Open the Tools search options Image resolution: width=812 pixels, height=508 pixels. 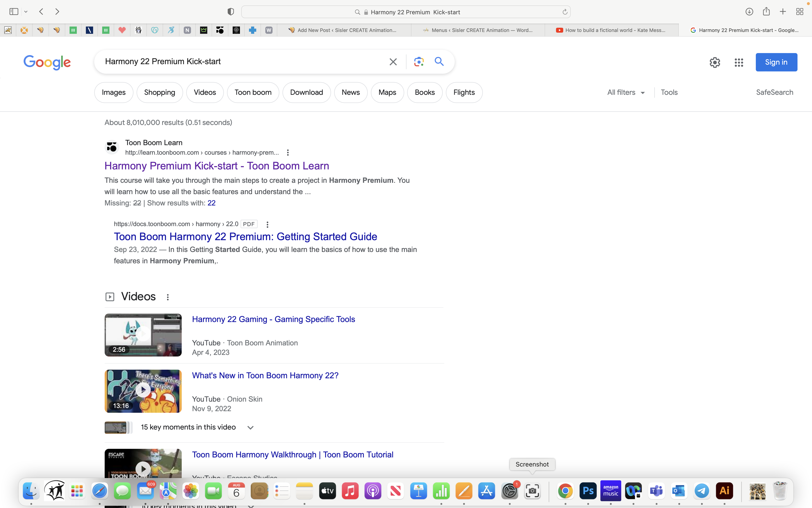pos(669,92)
